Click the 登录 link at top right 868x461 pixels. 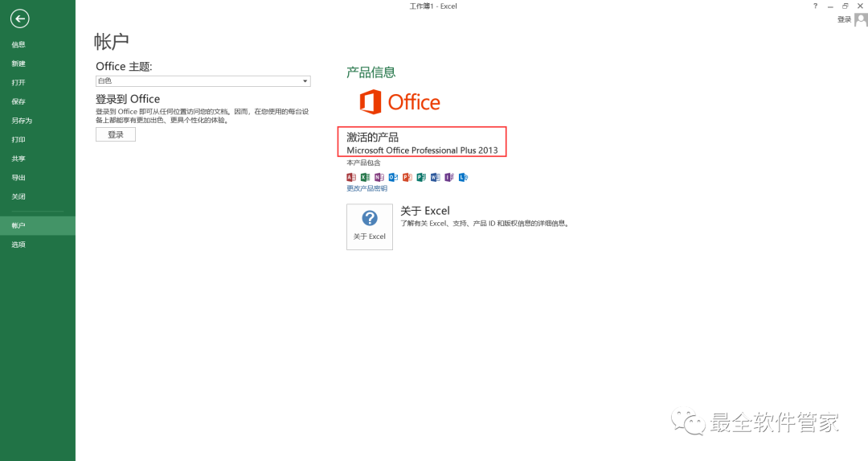point(844,19)
